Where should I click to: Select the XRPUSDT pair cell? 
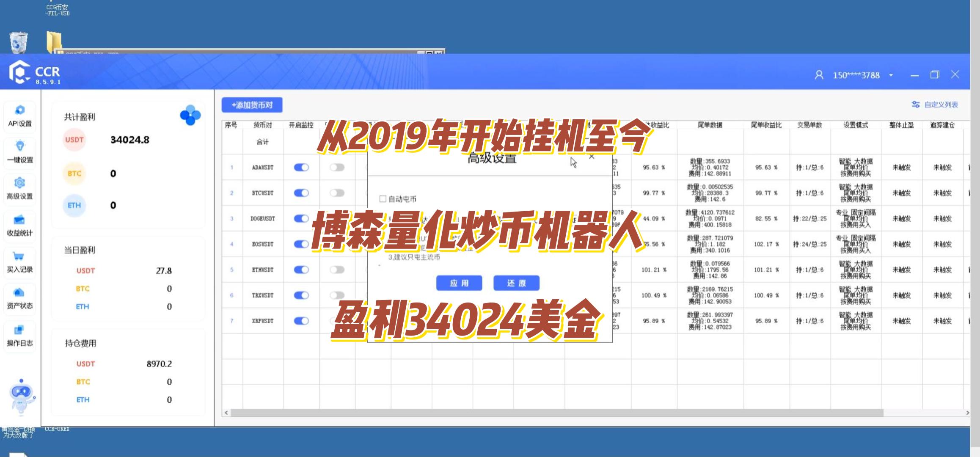[x=263, y=321]
